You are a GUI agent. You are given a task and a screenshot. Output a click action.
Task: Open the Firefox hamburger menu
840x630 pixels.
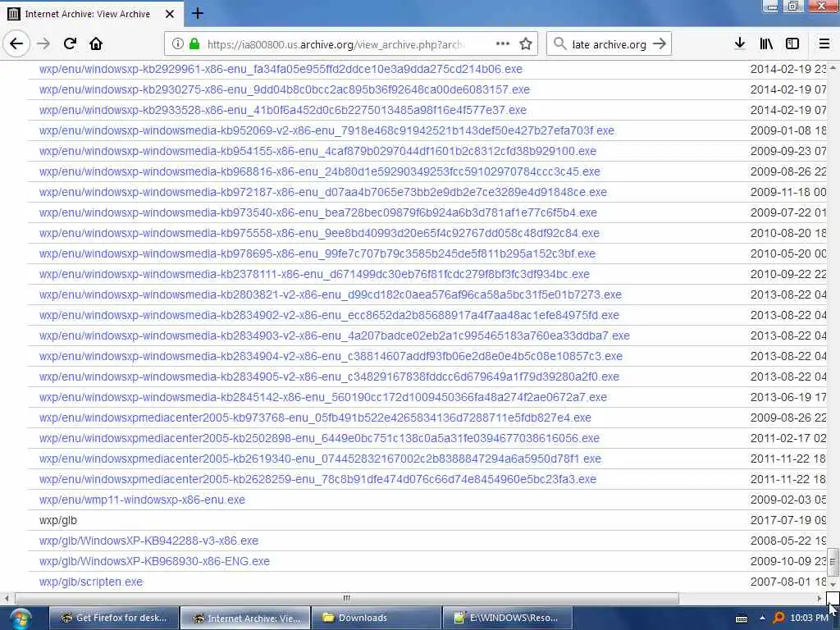[824, 44]
